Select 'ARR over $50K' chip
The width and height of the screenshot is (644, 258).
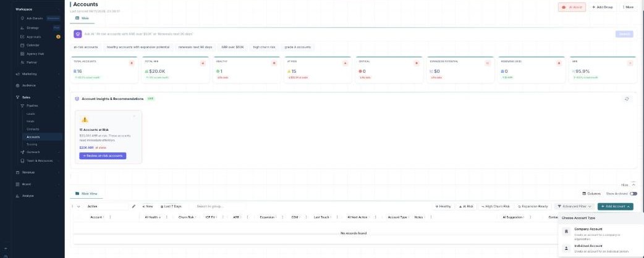click(x=232, y=47)
